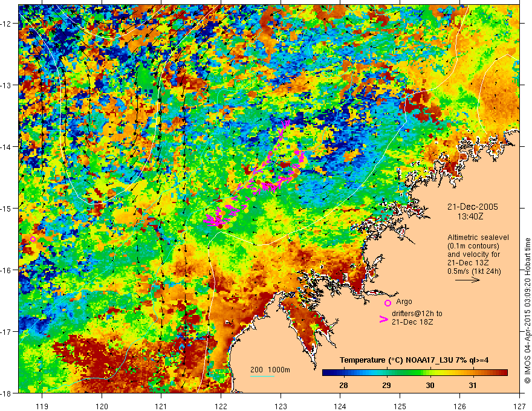532x411 pixels.
Task: Click the latitude axis label -12
Action: click(6, 24)
